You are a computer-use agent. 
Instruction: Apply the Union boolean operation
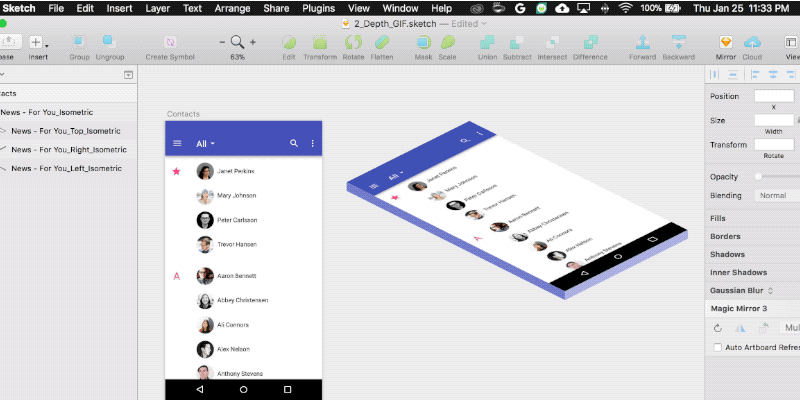(487, 42)
